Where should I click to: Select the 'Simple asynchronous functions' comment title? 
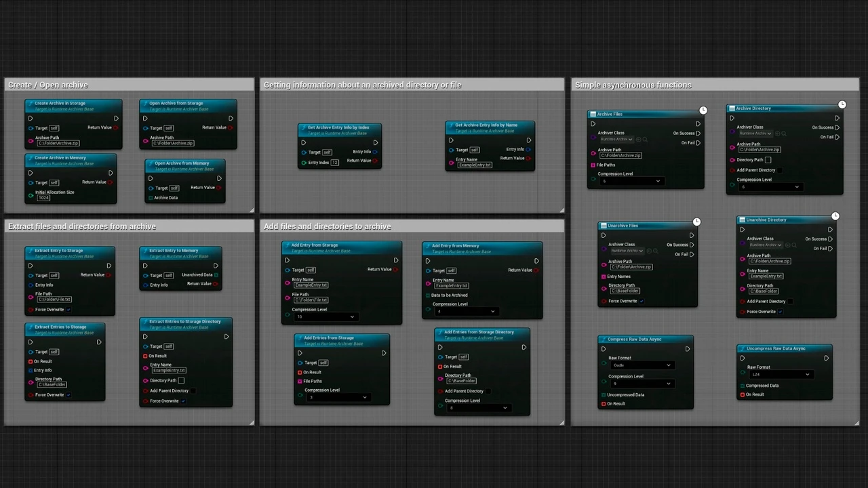coord(633,85)
